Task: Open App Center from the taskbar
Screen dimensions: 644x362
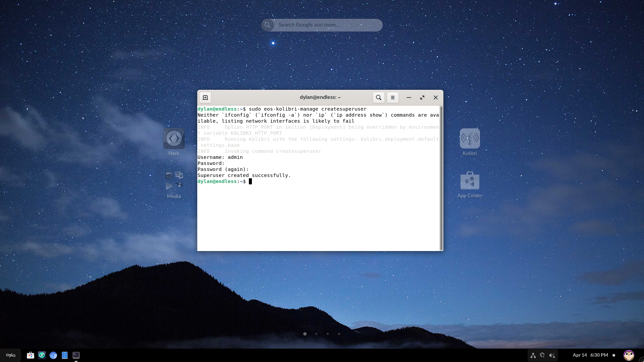Action: coord(30,355)
